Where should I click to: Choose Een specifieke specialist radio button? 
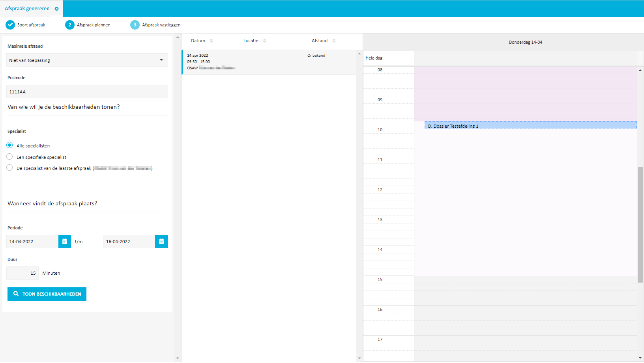(10, 157)
